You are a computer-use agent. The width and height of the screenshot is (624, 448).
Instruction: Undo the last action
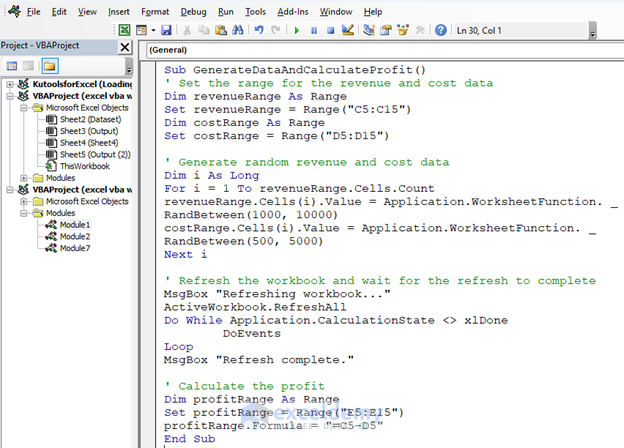[x=259, y=30]
